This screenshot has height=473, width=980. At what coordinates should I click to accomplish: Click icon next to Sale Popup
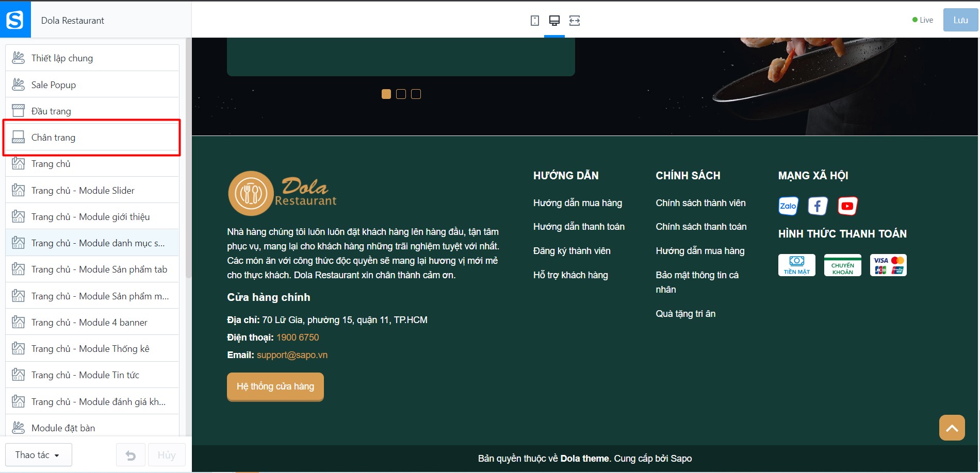click(x=18, y=85)
